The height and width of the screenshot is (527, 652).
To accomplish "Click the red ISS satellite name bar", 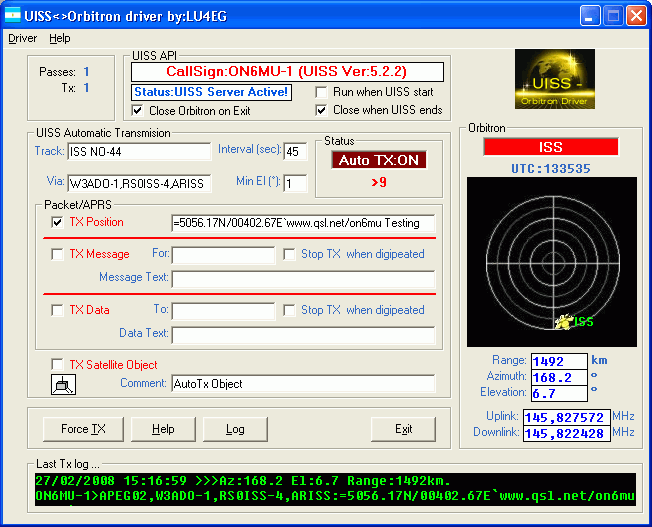I will point(551,147).
